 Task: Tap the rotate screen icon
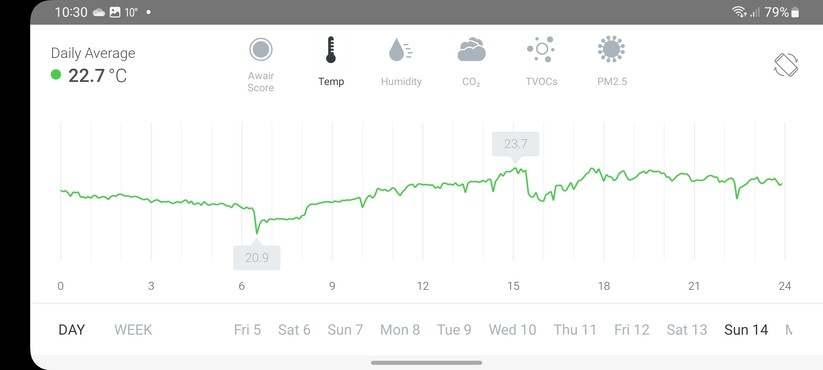click(x=786, y=65)
